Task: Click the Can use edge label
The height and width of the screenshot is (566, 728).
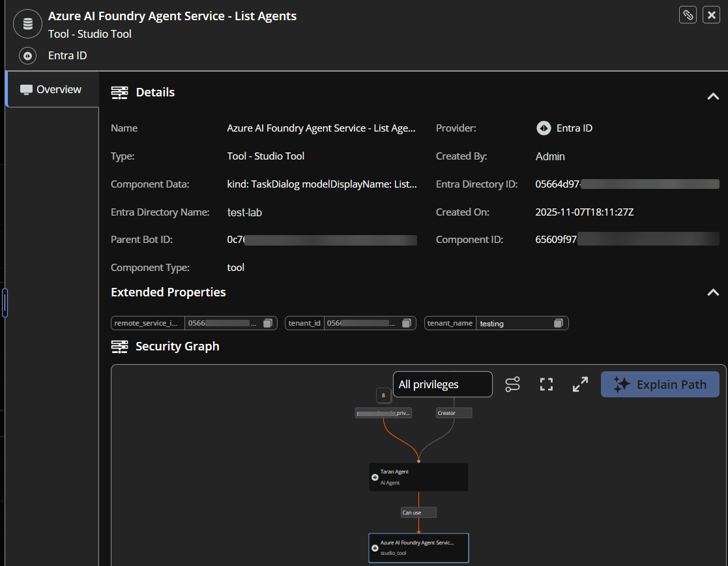Action: pos(418,512)
